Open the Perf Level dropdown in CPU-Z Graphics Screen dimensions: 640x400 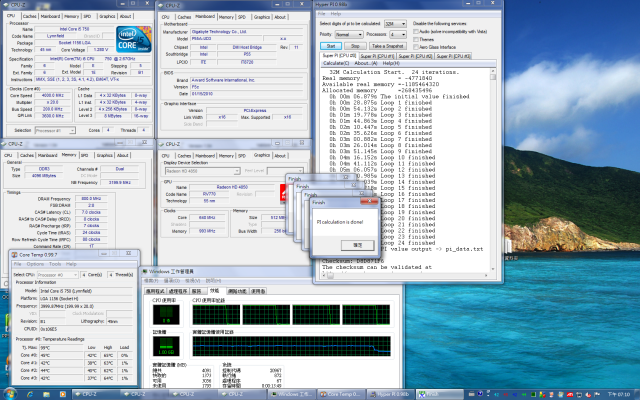pos(285,171)
